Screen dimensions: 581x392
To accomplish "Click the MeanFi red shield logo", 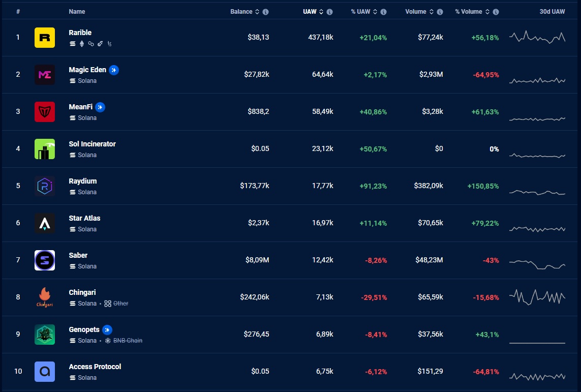I will tap(45, 112).
